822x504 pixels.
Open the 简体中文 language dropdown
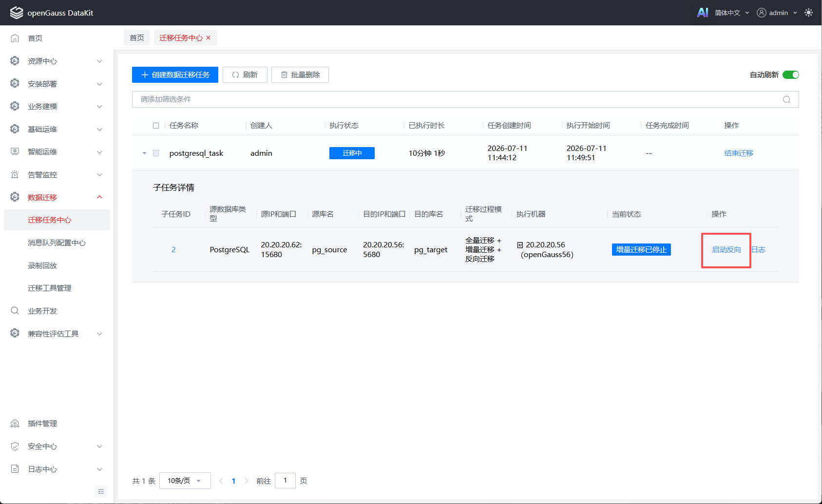732,13
